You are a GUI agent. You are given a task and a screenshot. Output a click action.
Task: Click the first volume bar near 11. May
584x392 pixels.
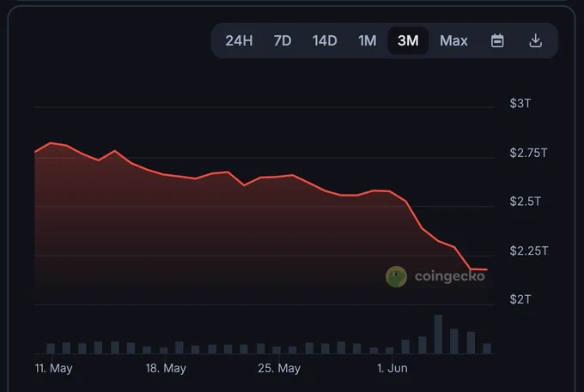point(51,348)
